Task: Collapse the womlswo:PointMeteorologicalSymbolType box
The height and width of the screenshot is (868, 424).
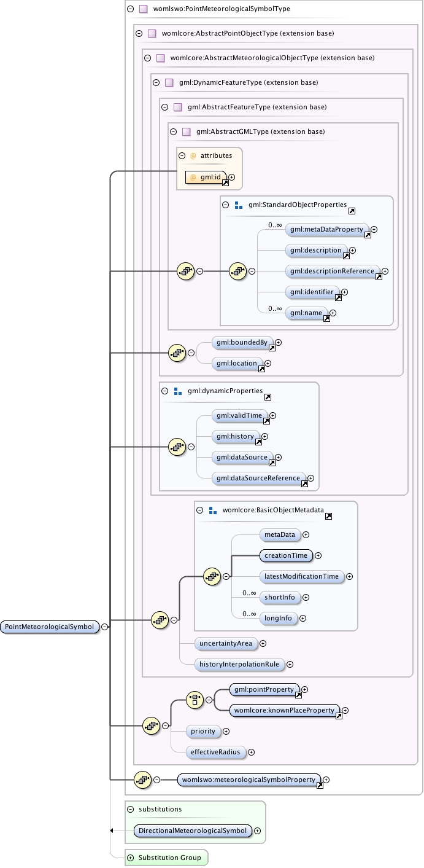Action: 130,9
